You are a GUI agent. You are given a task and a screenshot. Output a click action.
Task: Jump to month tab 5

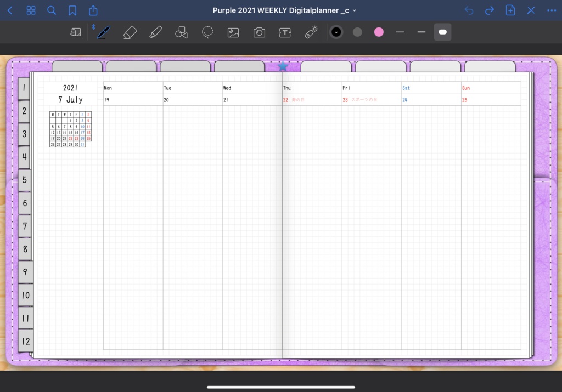[24, 180]
